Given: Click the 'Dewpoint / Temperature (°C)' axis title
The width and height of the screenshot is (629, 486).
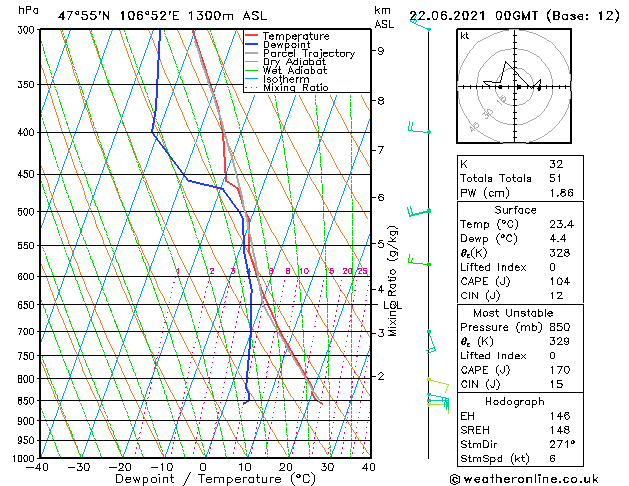Looking at the screenshot, I should [x=215, y=479].
